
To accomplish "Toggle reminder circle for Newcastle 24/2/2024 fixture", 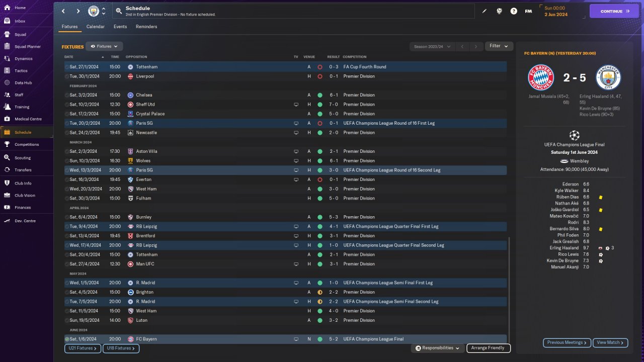I will 67,133.
